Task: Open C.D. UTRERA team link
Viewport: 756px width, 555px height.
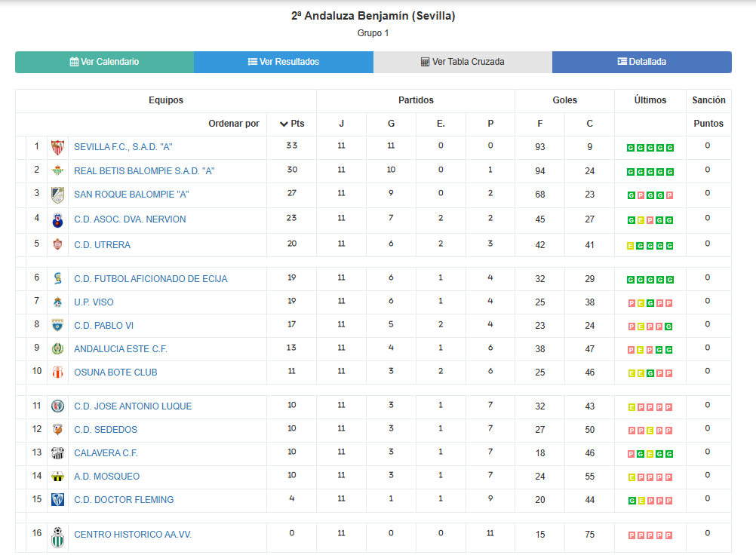Action: pos(102,245)
